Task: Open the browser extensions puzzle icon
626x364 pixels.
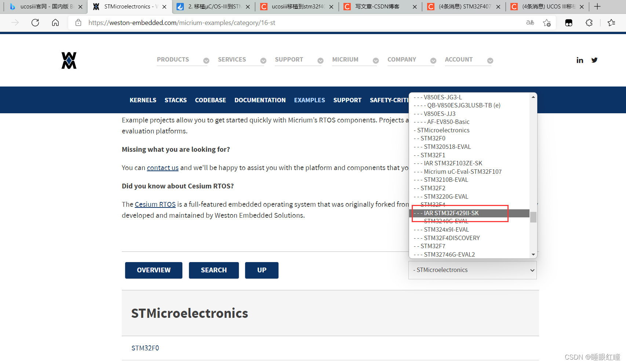Action: [589, 23]
